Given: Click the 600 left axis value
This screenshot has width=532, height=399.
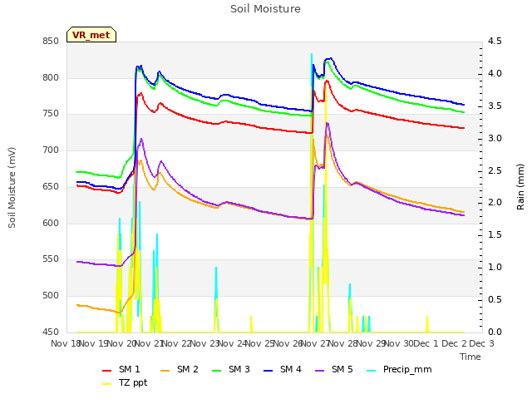Looking at the screenshot, I should point(51,224).
